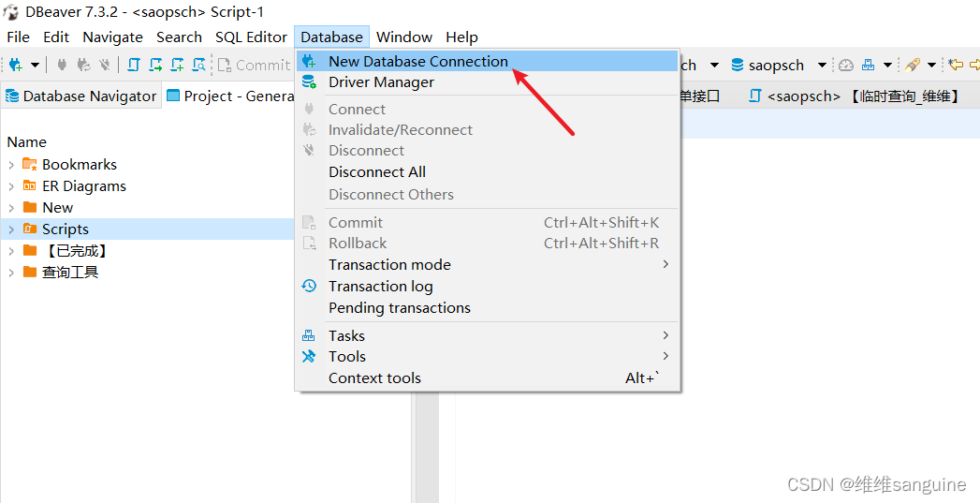Click the Disconnect toolbar icon
Screen dimensions: 980x503
[105, 65]
